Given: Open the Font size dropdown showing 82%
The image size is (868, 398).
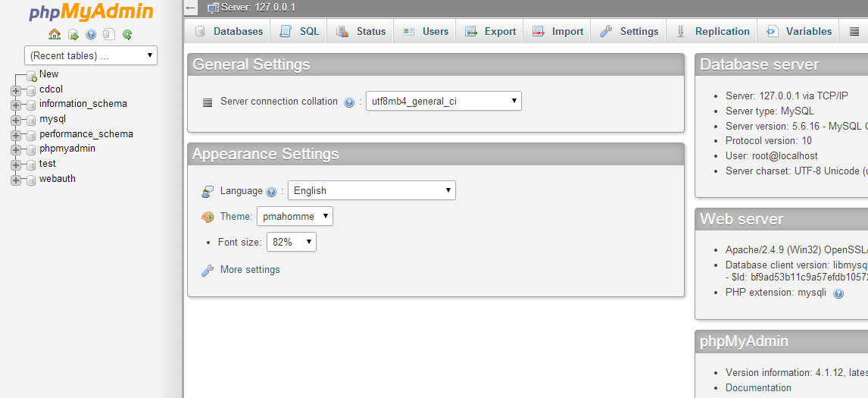Looking at the screenshot, I should click(x=292, y=242).
